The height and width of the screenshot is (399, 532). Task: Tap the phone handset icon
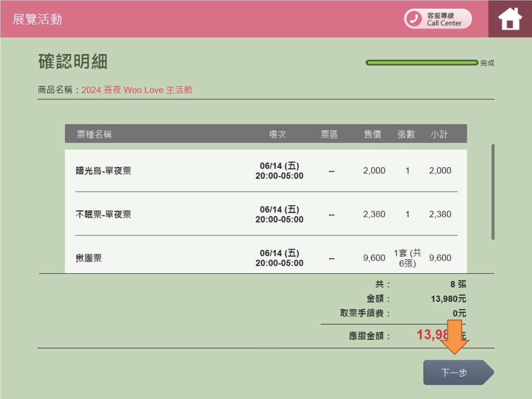click(x=414, y=19)
